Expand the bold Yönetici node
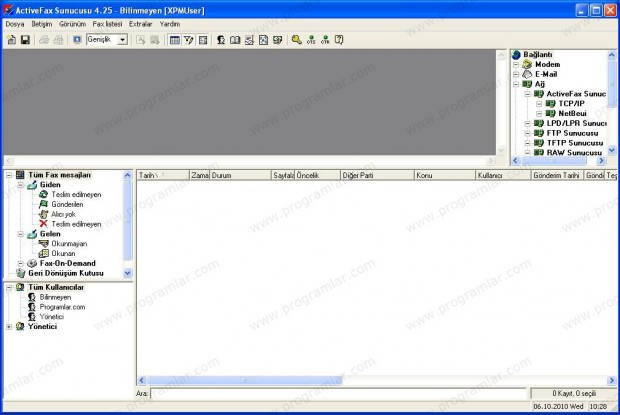620x415 pixels. click(x=9, y=327)
